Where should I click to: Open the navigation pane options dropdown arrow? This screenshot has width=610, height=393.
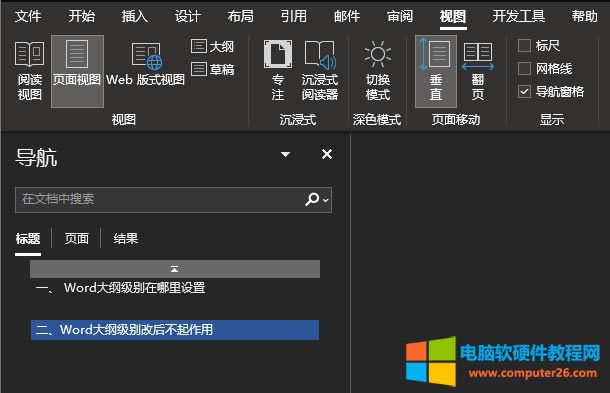pyautogui.click(x=286, y=154)
